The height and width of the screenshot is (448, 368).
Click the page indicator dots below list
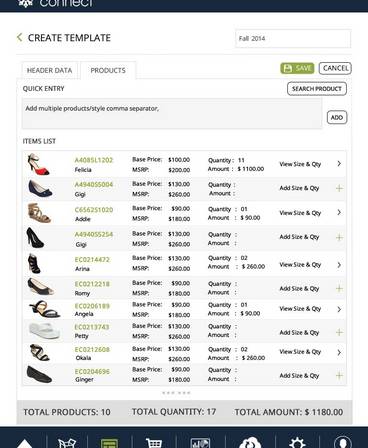click(176, 393)
